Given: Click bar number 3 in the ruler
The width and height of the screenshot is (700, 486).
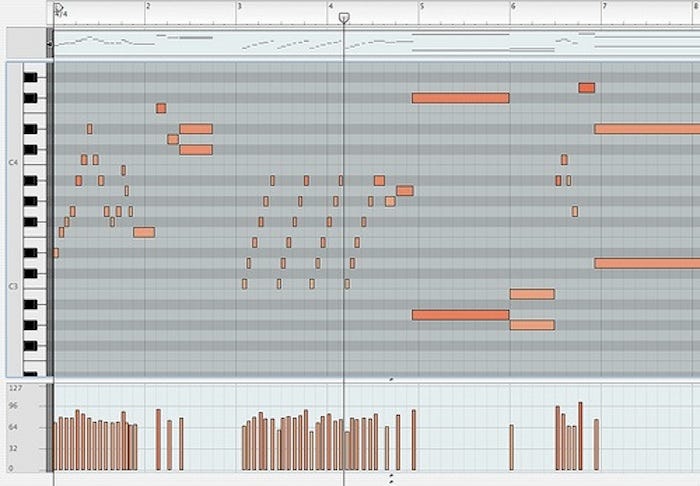Looking at the screenshot, I should (x=239, y=6).
